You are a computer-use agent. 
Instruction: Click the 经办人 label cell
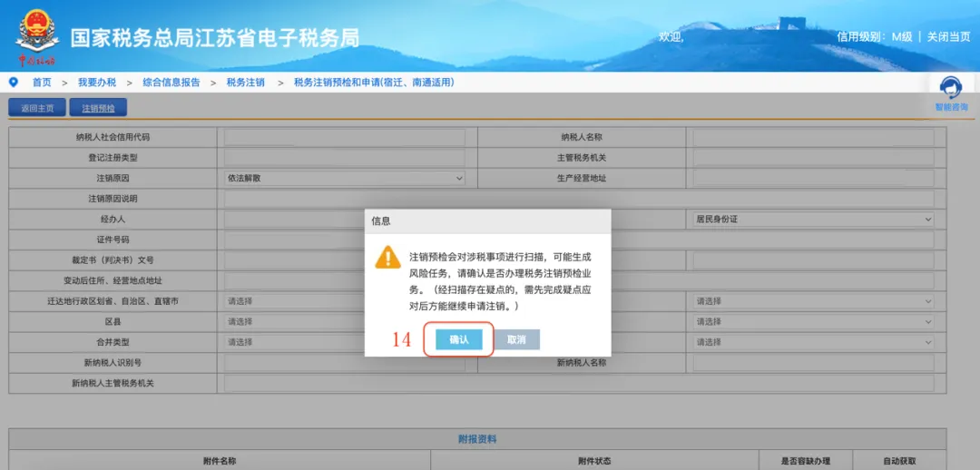[113, 220]
